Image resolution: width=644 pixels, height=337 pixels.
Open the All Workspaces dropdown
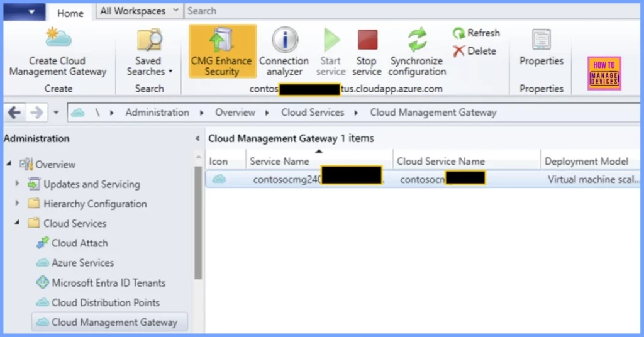[x=139, y=11]
